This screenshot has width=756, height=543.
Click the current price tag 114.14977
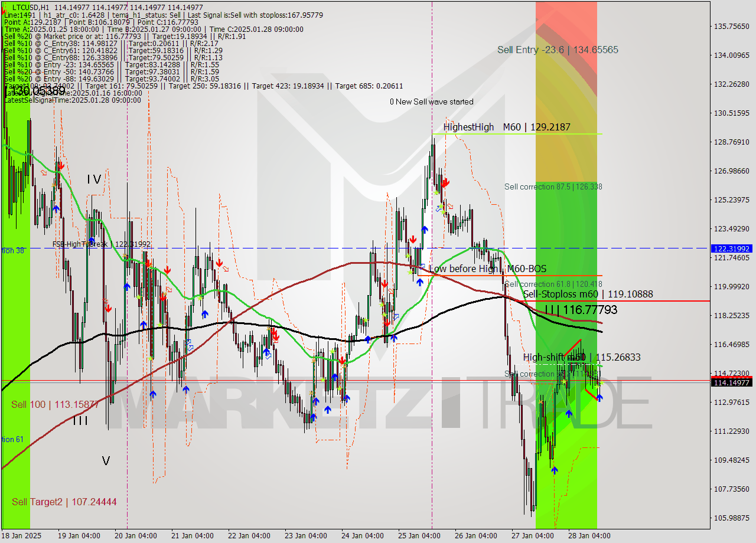(x=732, y=382)
